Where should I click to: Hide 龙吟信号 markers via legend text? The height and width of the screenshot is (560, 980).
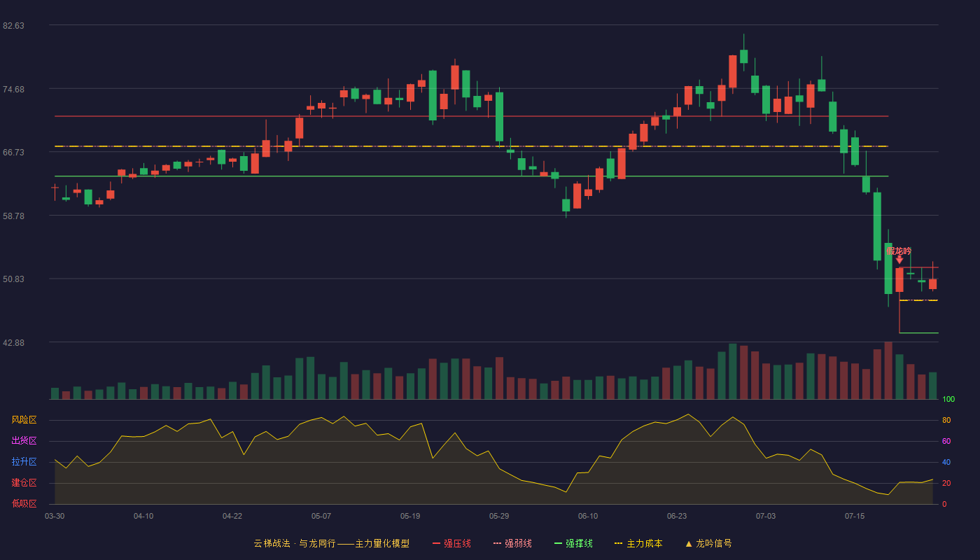[x=714, y=544]
